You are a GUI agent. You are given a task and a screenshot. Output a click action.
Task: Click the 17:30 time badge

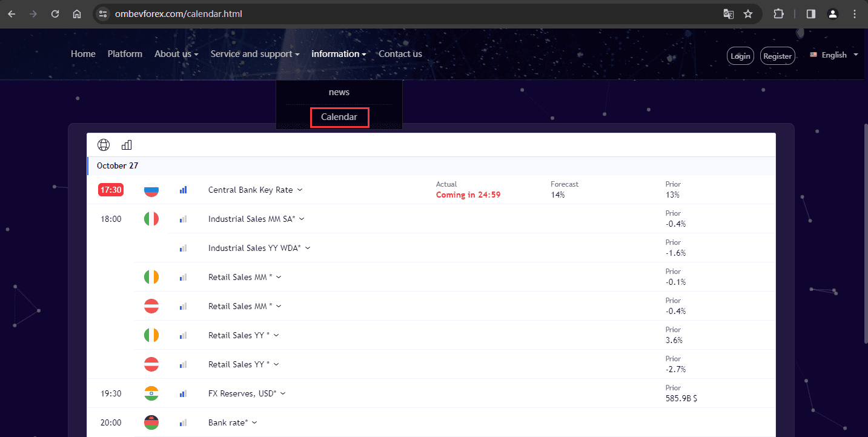tap(111, 190)
